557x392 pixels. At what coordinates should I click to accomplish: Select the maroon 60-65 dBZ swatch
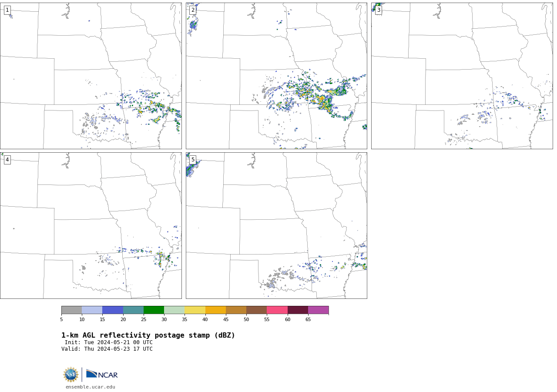298,310
